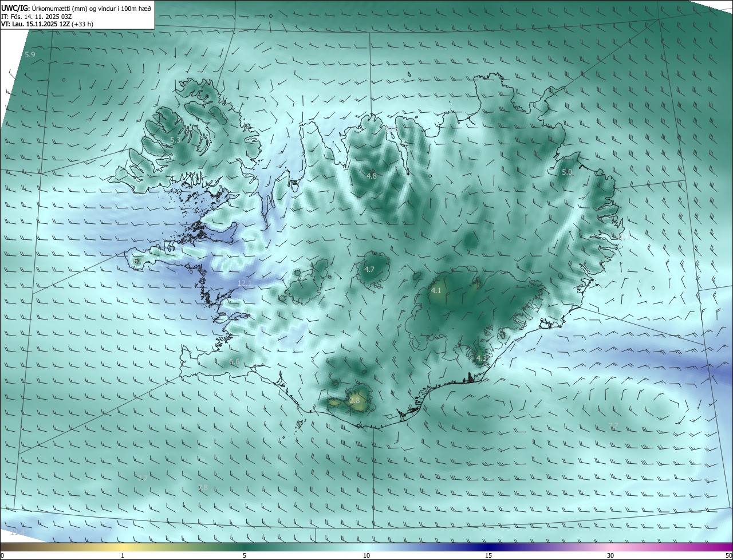Click the 12.1 value label in the blue area
733x560 pixels.
245,283
